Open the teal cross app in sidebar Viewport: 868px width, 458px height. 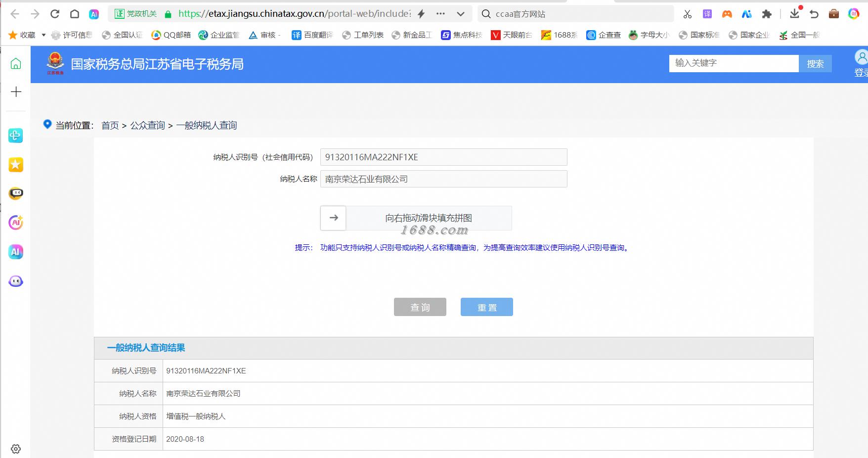[16, 136]
